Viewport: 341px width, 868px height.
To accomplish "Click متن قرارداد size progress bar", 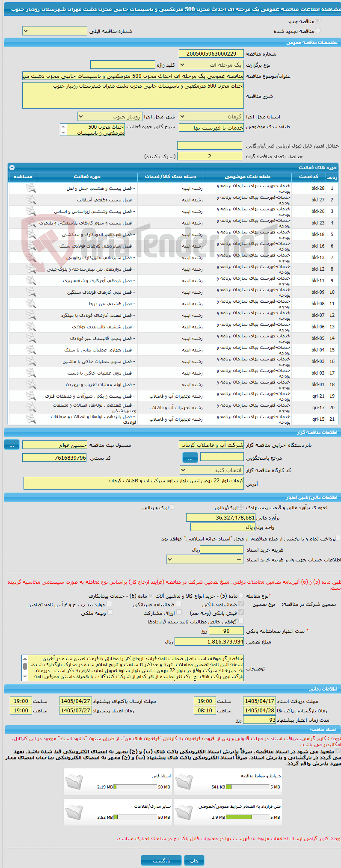I will click(247, 817).
